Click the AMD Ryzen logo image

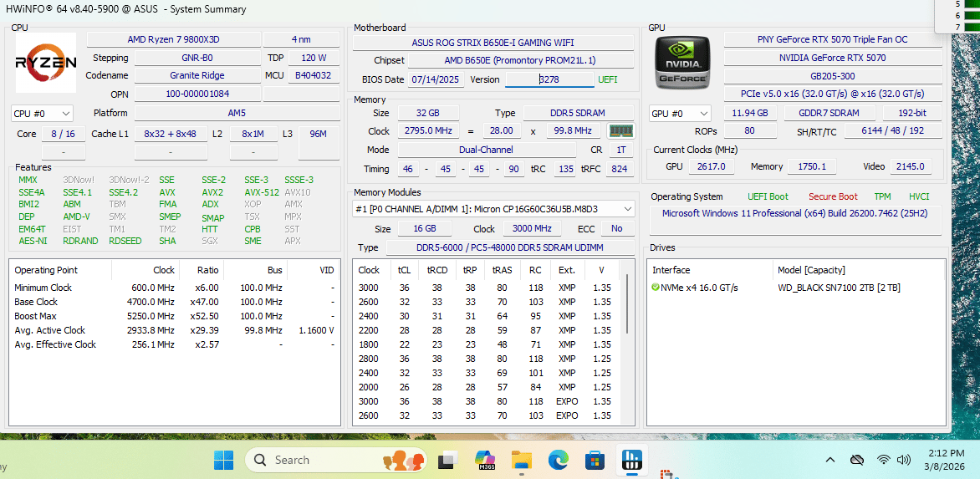point(46,63)
